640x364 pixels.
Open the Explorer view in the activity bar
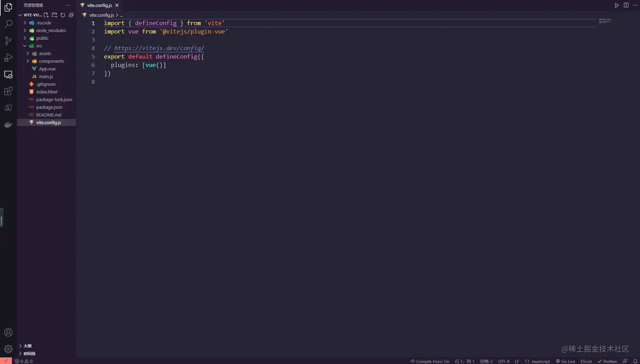click(8, 7)
